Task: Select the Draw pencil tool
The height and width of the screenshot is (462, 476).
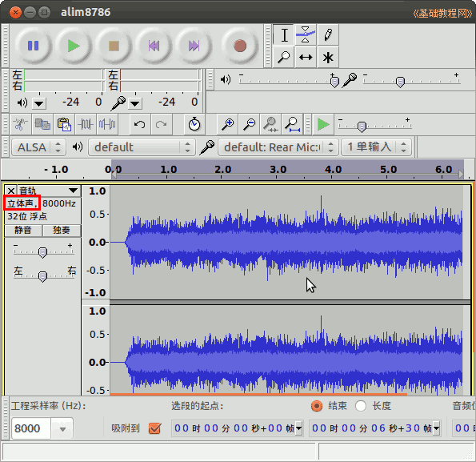Action: pos(328,34)
